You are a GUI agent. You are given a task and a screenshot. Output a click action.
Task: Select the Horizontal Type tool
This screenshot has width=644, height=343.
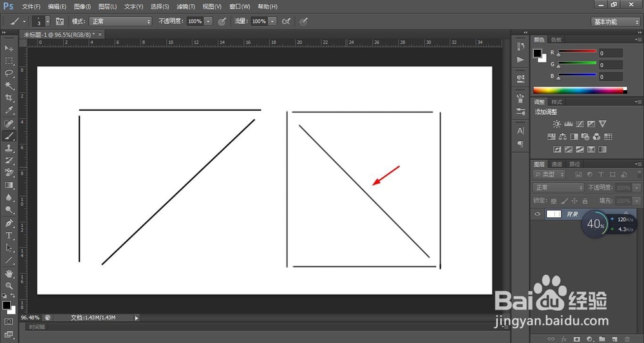[8, 236]
